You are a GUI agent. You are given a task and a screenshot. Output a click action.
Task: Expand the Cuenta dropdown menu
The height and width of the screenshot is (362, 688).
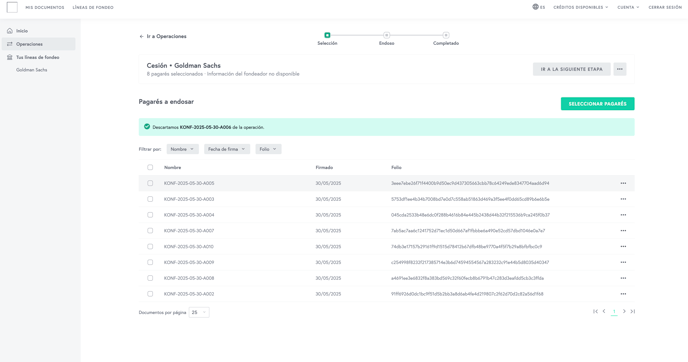628,7
